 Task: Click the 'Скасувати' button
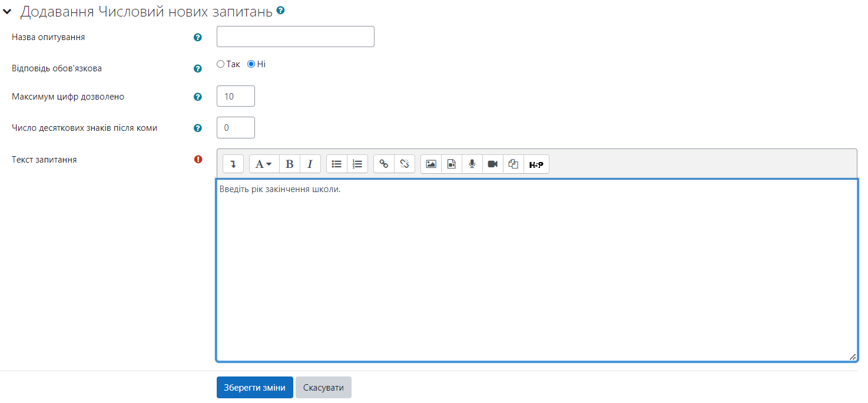(x=323, y=388)
